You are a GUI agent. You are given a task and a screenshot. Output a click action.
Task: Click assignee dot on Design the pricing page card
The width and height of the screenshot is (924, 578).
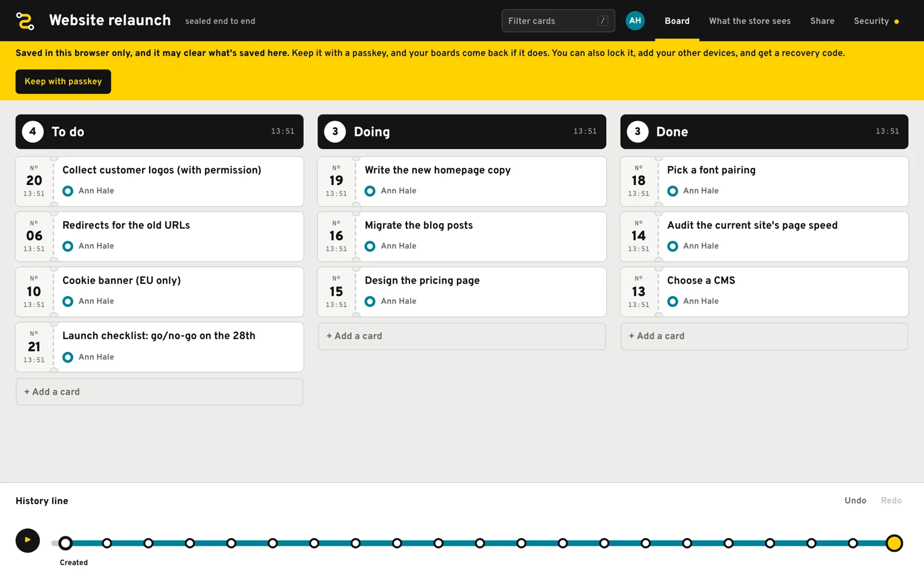tap(370, 301)
